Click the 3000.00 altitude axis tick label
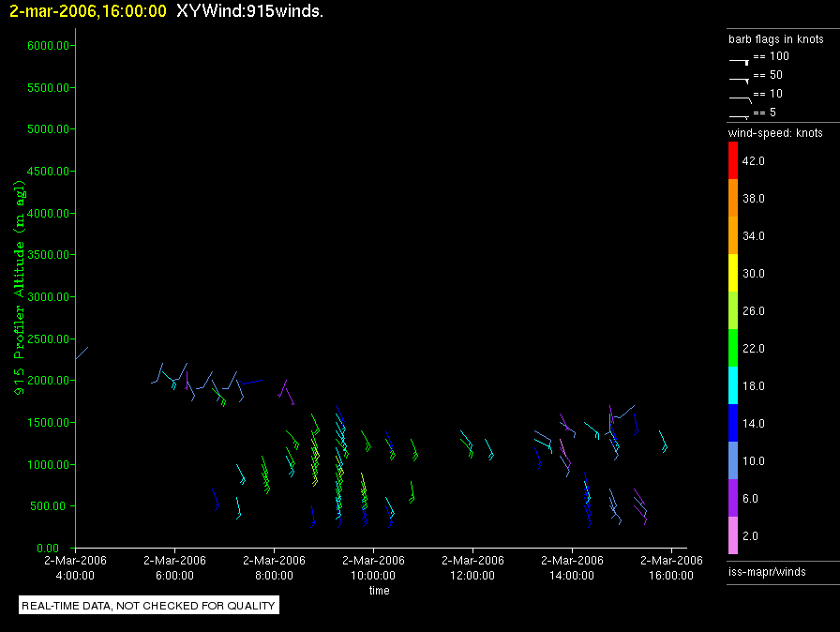This screenshot has height=632, width=840. pyautogui.click(x=45, y=297)
